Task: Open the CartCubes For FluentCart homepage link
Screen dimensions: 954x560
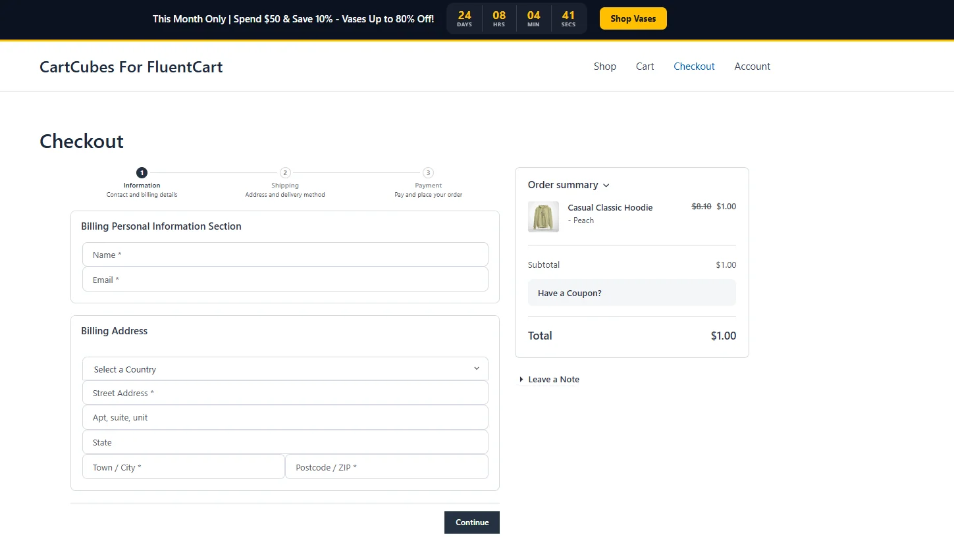Action: pos(131,66)
